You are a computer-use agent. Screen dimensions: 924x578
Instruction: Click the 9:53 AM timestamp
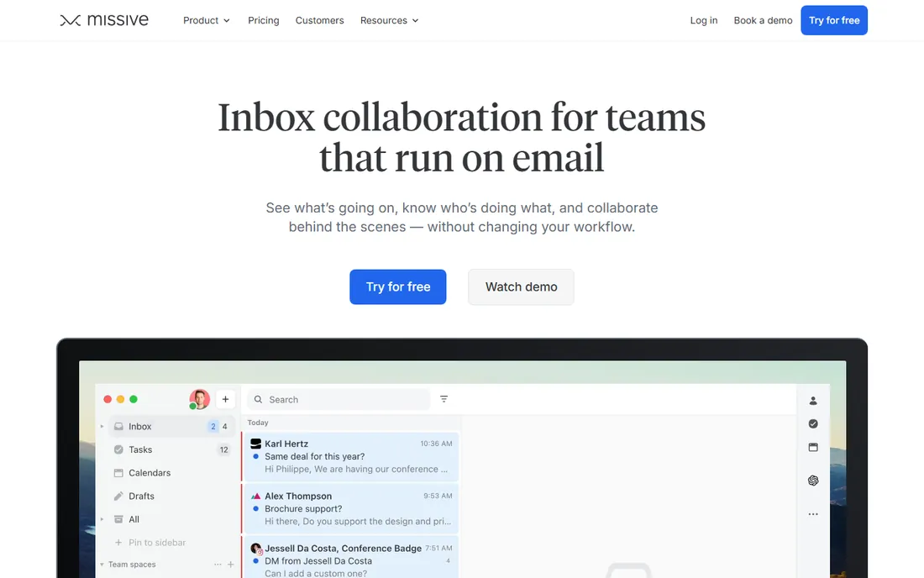coord(438,497)
